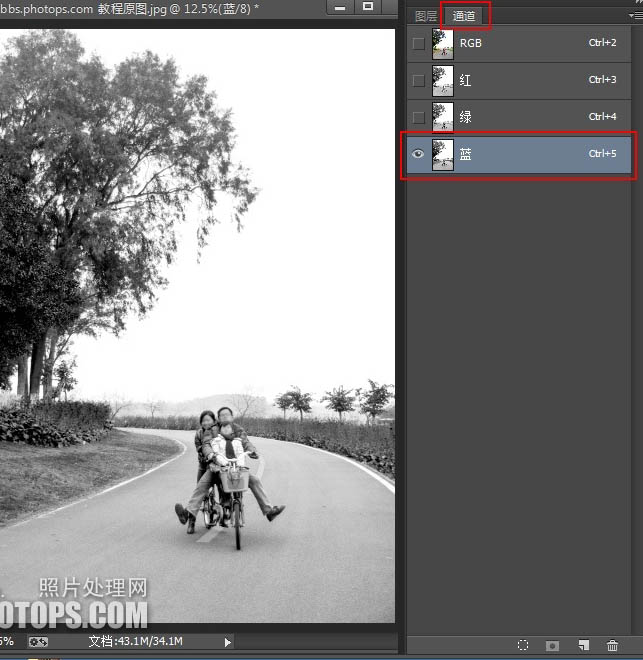
Task: Load channel as selection icon
Action: [x=522, y=646]
